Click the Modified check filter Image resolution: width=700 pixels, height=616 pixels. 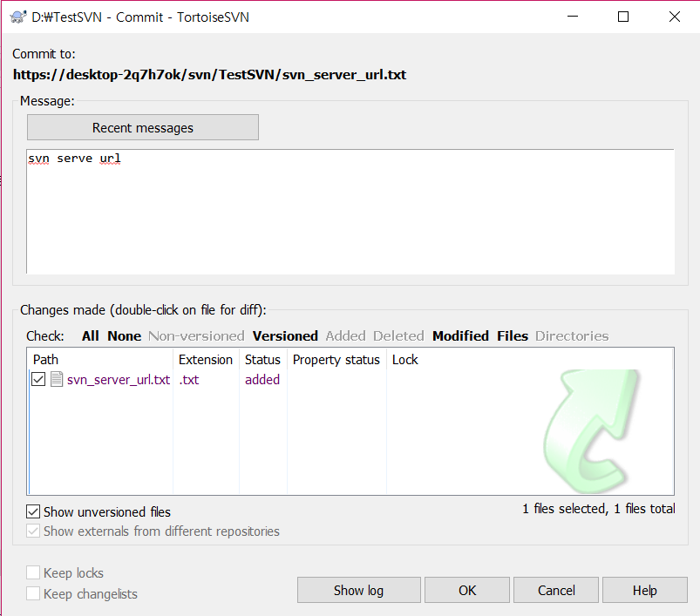coord(461,335)
